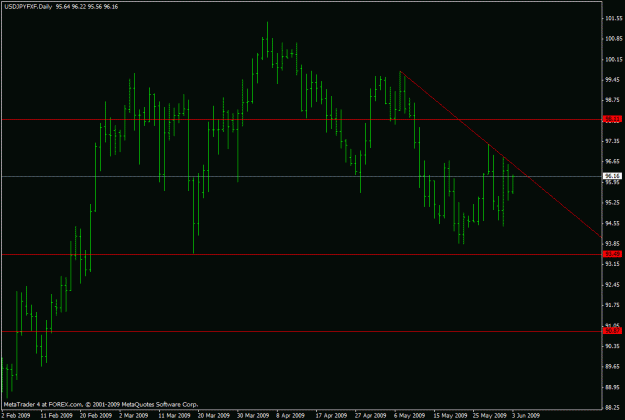The width and height of the screenshot is (625, 420).
Task: Click the 88.25 price axis label
Action: click(x=614, y=407)
